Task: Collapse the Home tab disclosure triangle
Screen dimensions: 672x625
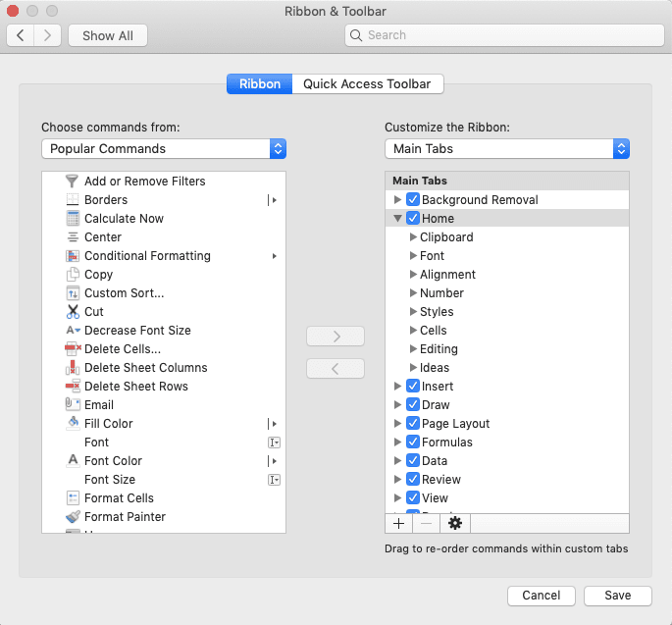Action: pyautogui.click(x=397, y=218)
